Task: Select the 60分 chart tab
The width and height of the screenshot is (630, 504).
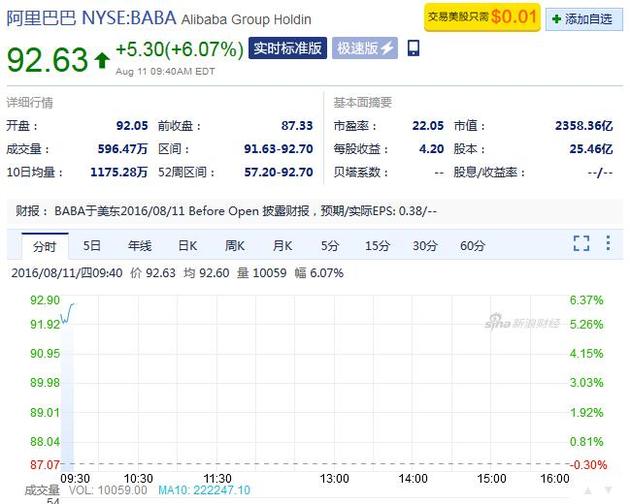Action: pos(472,245)
